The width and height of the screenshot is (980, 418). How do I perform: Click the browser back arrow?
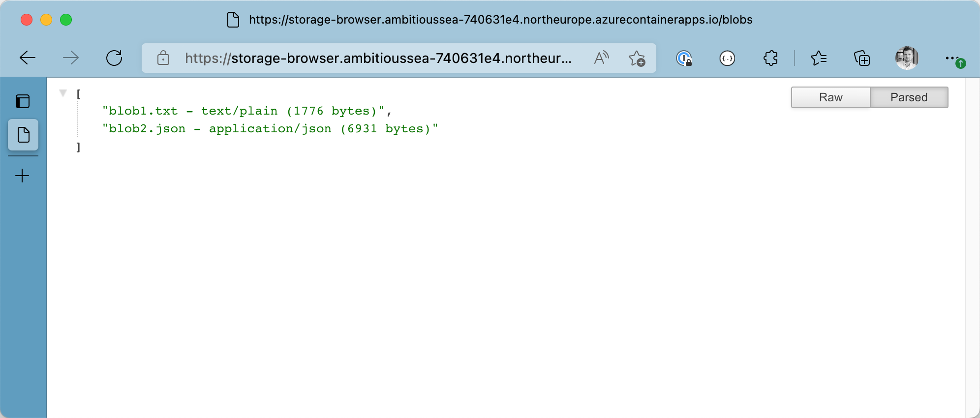[x=28, y=58]
